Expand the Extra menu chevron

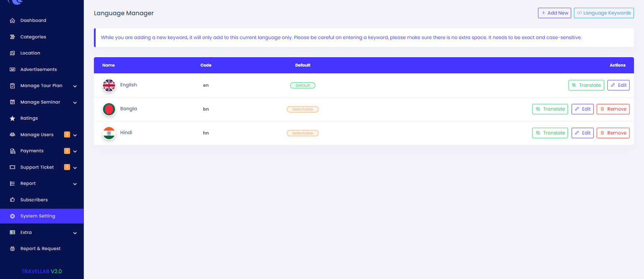click(x=75, y=233)
